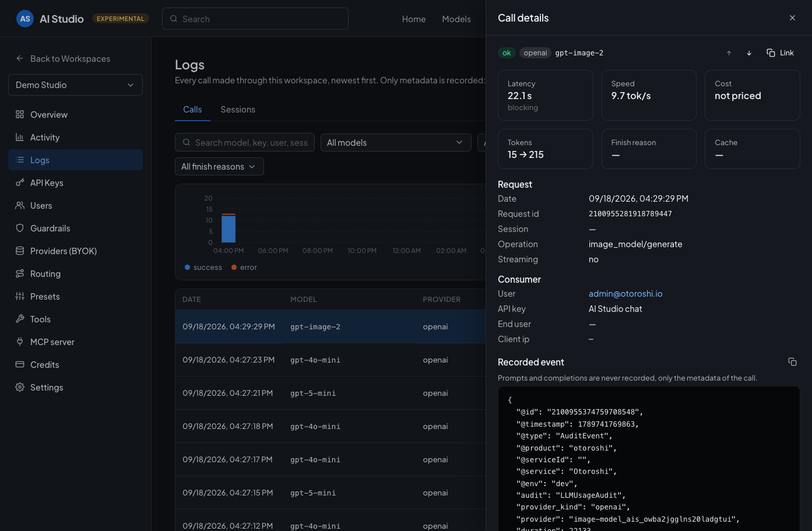
Task: Copy Link to this call
Action: (780, 53)
